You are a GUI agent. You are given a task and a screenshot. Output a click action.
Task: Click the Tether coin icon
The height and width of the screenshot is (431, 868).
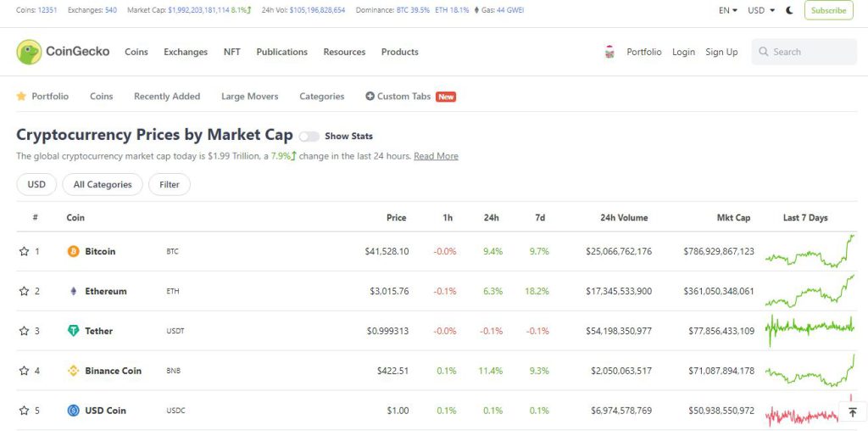[x=73, y=331]
